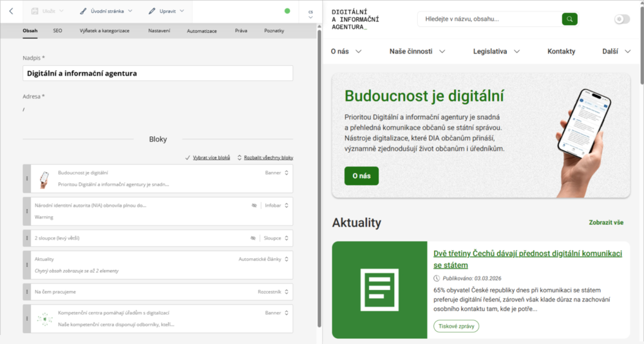Click the Nadpis title input field
644x344 pixels.
coord(158,73)
